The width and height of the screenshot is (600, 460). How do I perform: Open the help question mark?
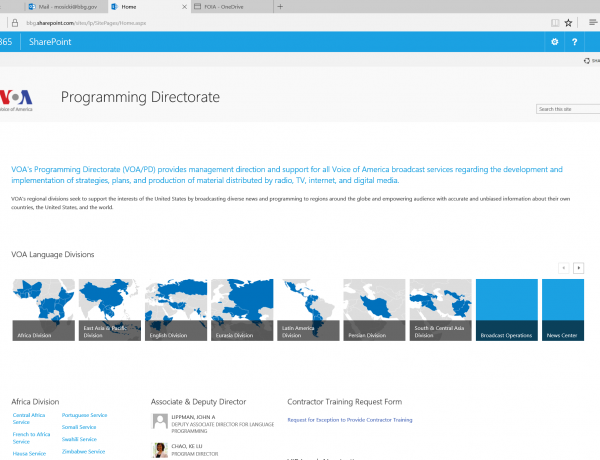[x=574, y=42]
